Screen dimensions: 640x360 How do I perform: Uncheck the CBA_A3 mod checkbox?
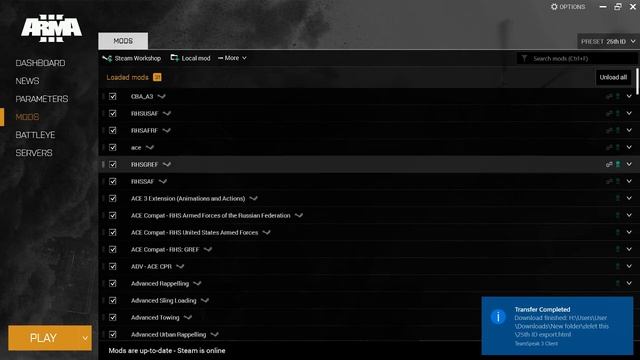click(113, 96)
